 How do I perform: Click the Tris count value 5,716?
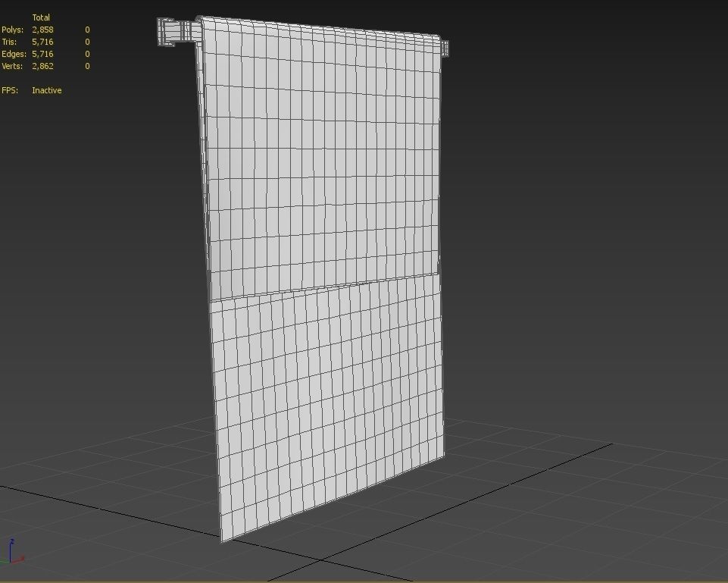pos(42,42)
